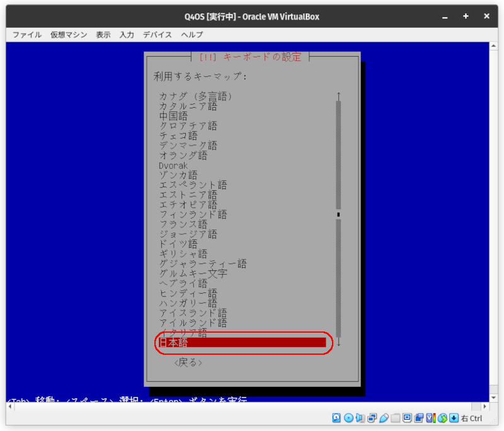The height and width of the screenshot is (431, 504).
Task: Click the keymap list scroll up arrow
Action: click(338, 96)
